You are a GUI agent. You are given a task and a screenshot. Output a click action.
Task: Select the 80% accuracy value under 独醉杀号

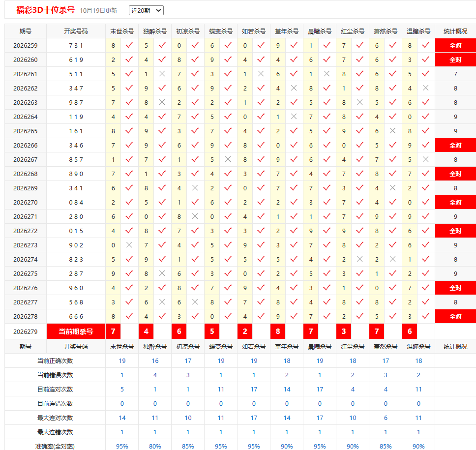[x=155, y=447]
